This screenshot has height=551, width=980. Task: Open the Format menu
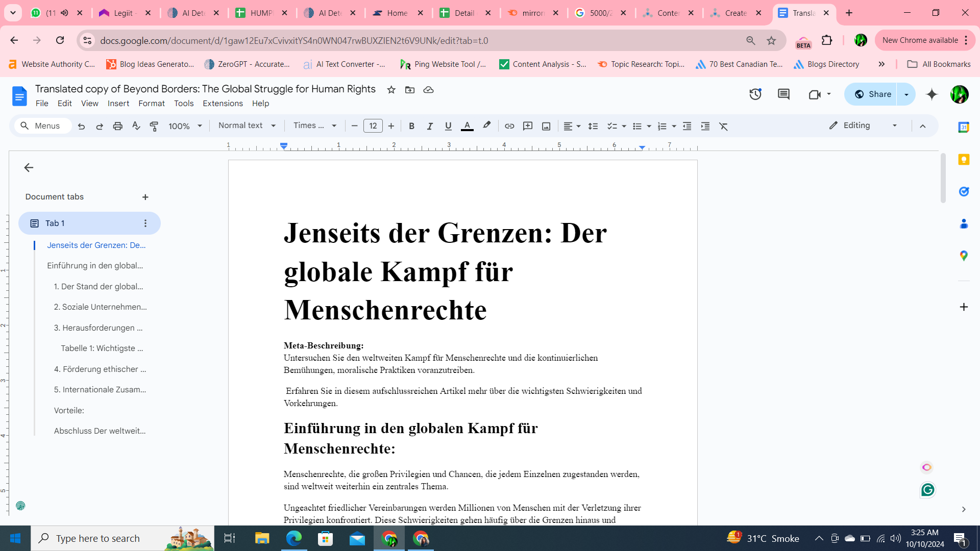pos(151,104)
